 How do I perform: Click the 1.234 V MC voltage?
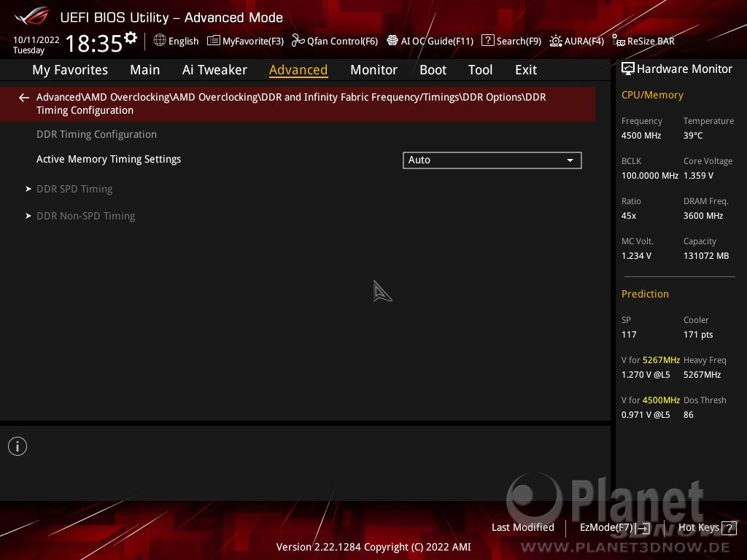click(636, 256)
